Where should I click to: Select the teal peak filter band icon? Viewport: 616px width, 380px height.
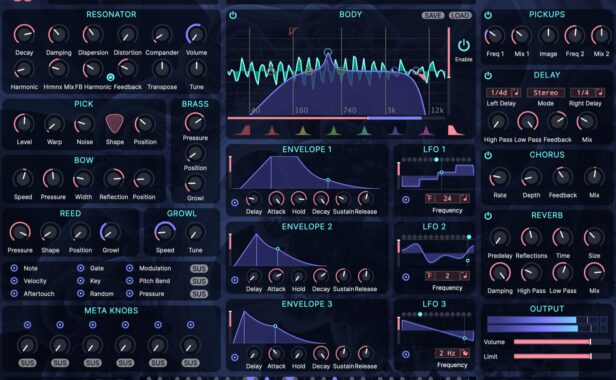[x=364, y=130]
